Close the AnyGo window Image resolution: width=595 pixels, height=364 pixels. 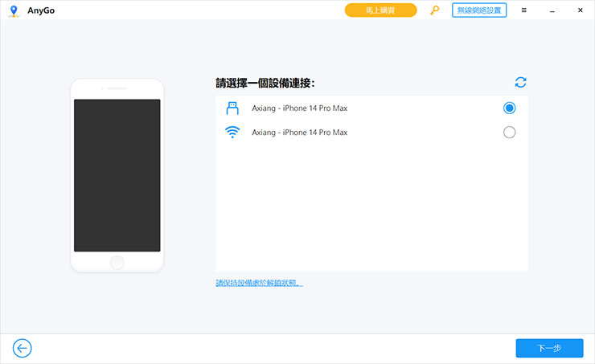[x=581, y=10]
